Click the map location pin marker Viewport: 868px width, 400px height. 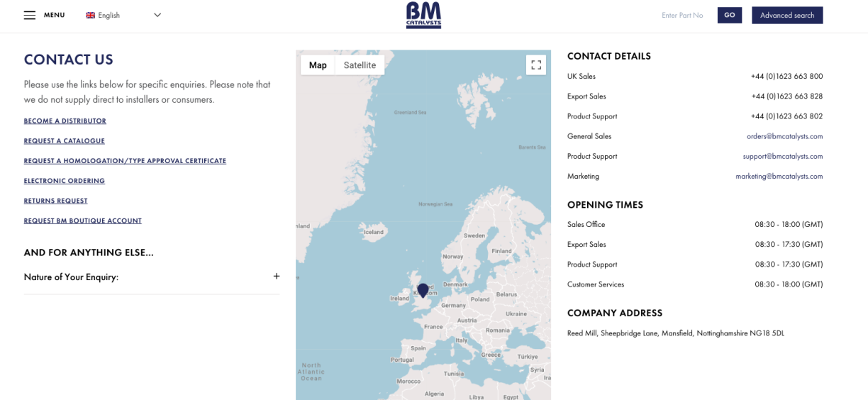tap(423, 290)
